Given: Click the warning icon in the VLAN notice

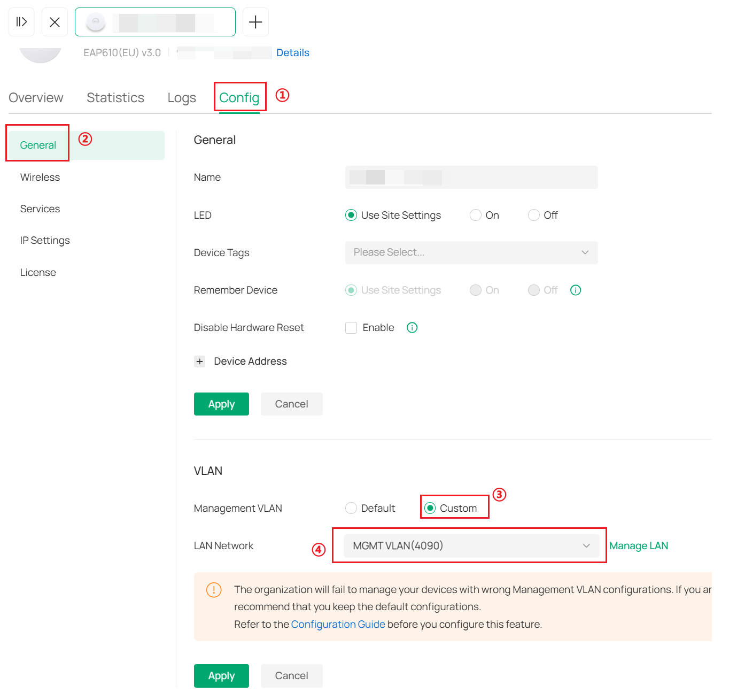Looking at the screenshot, I should click(x=214, y=590).
